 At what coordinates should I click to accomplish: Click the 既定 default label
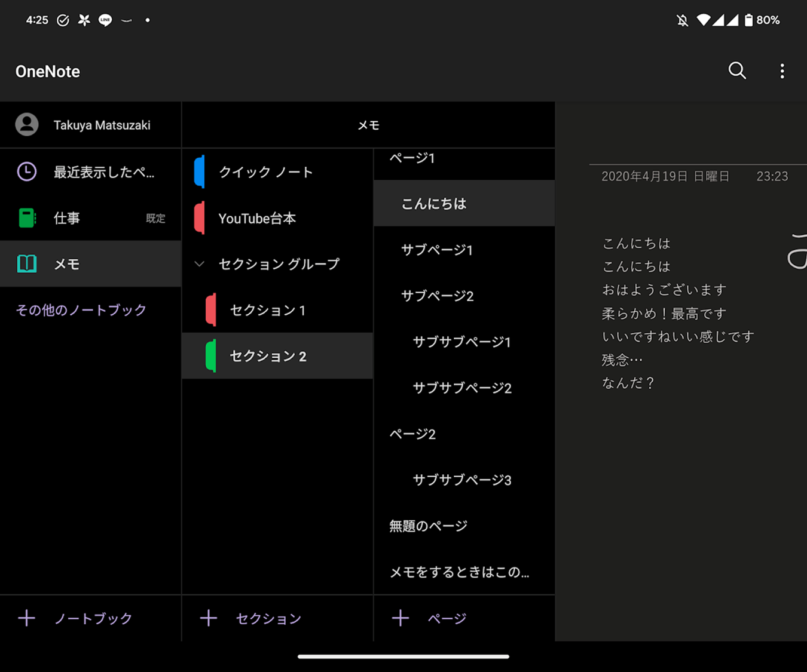[155, 218]
